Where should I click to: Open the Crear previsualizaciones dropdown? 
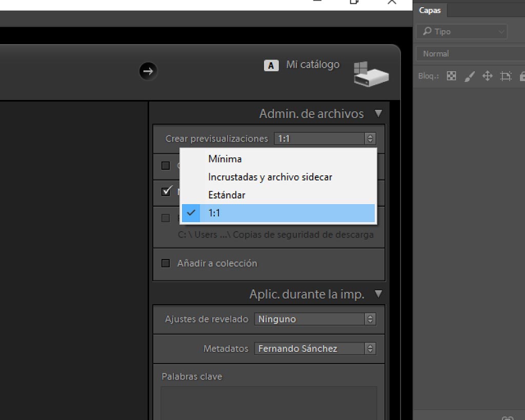pyautogui.click(x=325, y=138)
